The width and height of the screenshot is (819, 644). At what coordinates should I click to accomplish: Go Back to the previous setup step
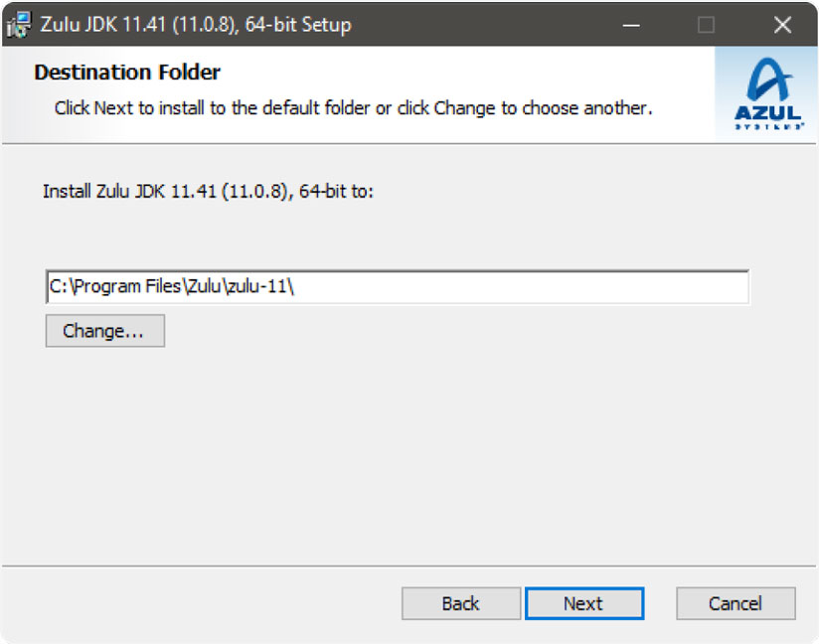point(460,603)
